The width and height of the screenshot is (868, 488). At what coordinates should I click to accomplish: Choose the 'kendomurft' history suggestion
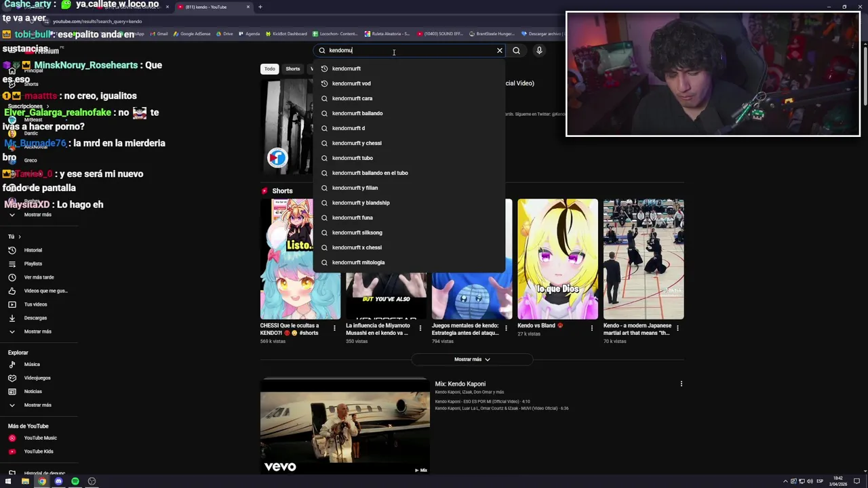[410, 68]
